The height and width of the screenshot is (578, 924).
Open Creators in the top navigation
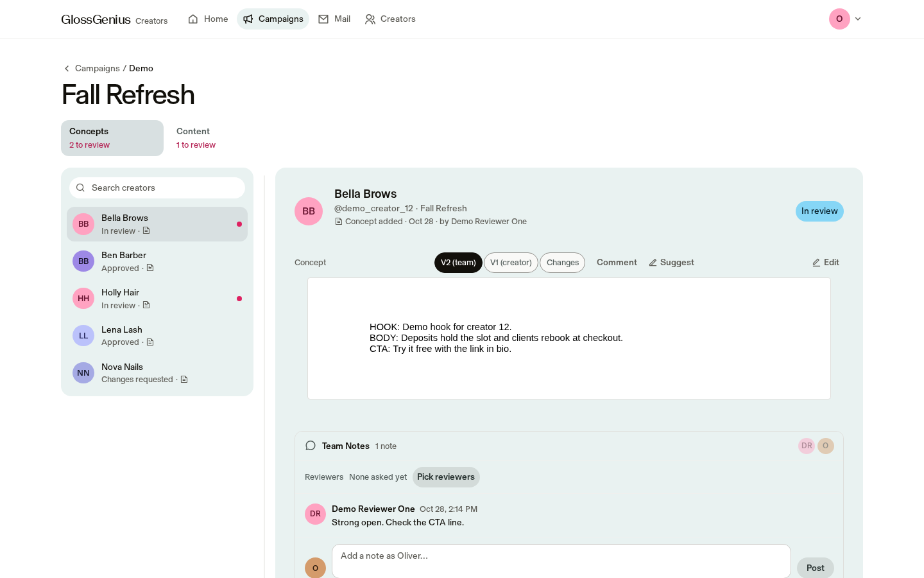tap(390, 19)
